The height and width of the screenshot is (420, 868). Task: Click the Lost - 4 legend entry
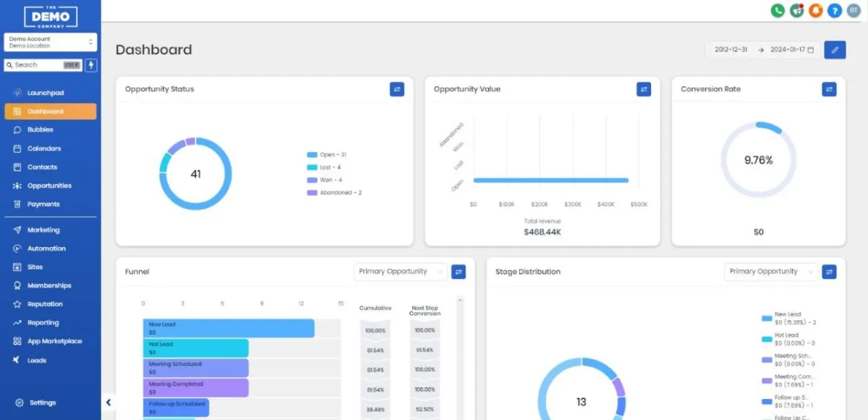324,167
